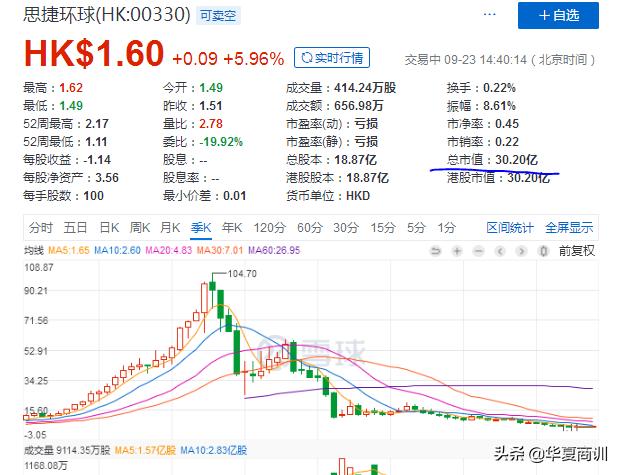This screenshot has width=621, height=475.
Task: Open the 前复权 price adjustment dropdown
Action: pos(576,250)
